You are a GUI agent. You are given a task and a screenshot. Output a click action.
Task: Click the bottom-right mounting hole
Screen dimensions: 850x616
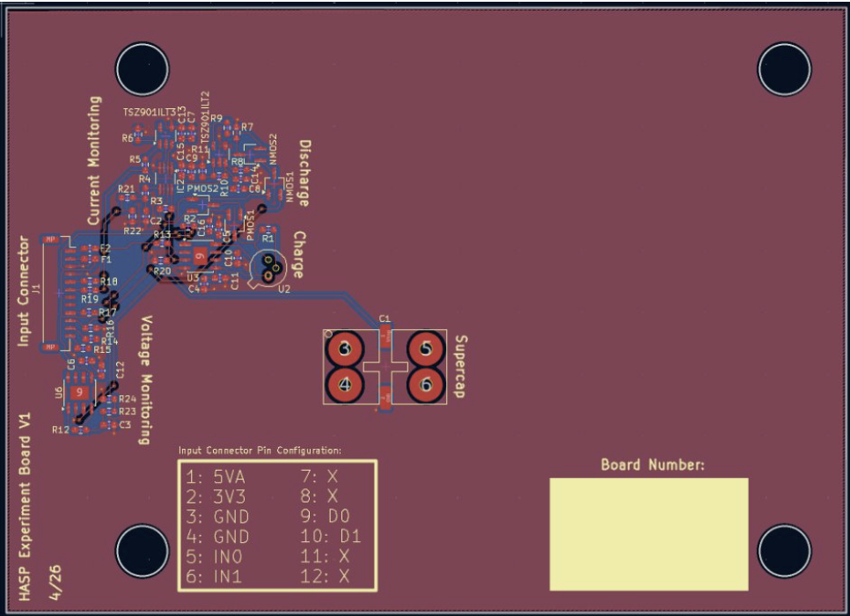784,551
